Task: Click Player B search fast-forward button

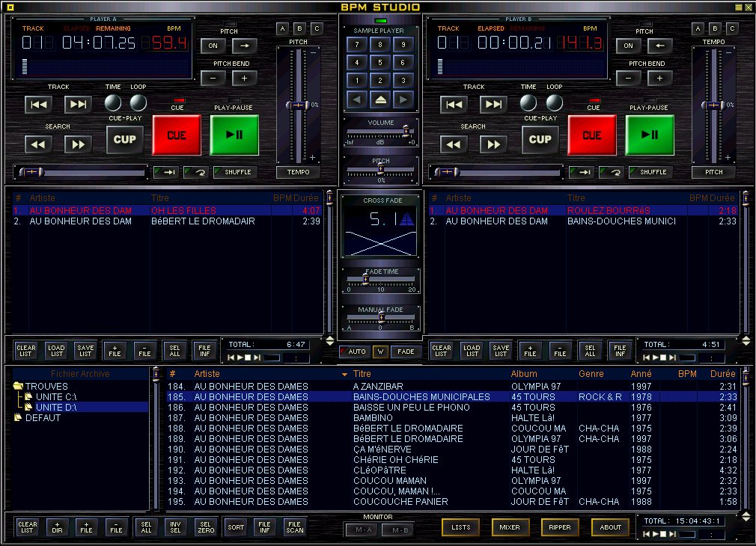Action: click(494, 144)
